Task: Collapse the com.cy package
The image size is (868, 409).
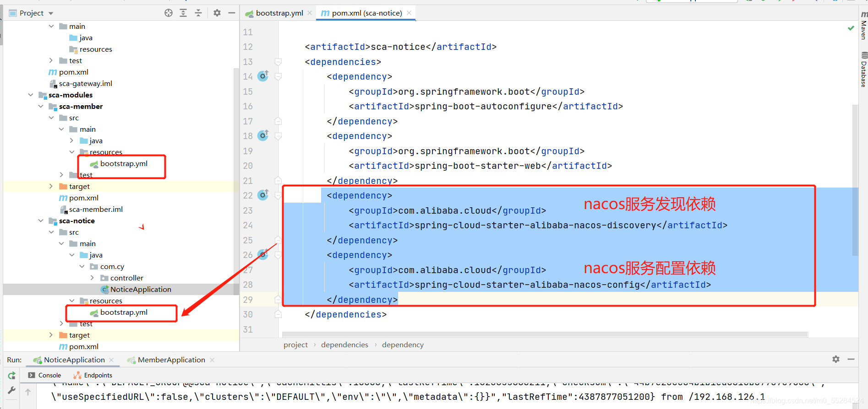Action: tap(82, 266)
